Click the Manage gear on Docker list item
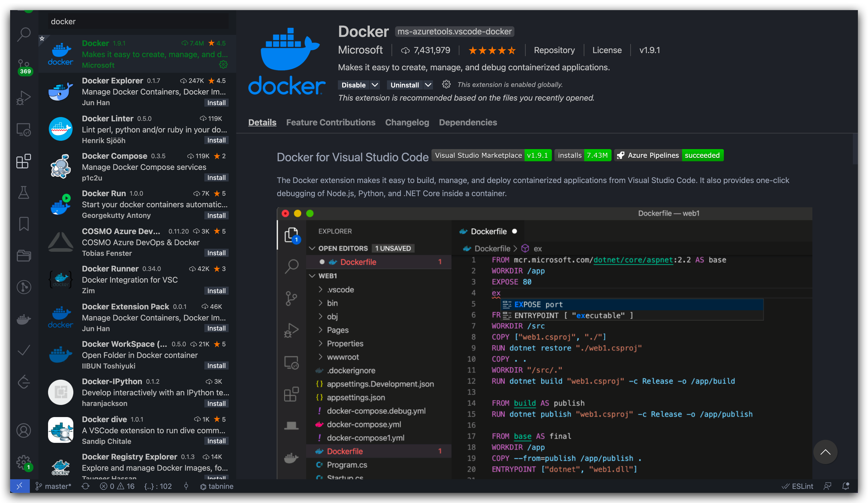 click(223, 65)
